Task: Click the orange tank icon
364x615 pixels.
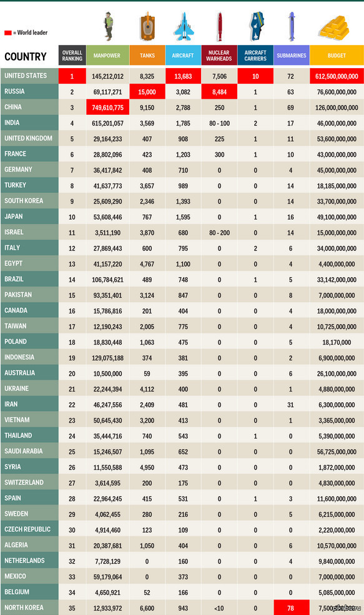Action: (147, 27)
